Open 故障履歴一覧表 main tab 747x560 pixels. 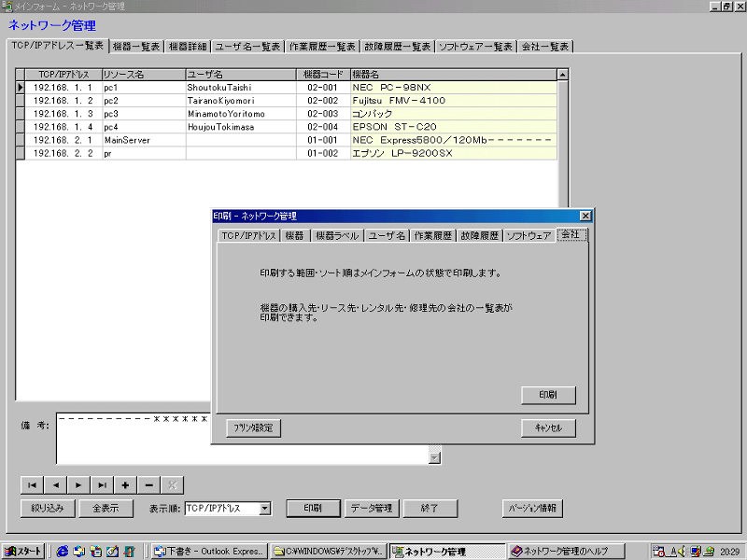tap(398, 47)
